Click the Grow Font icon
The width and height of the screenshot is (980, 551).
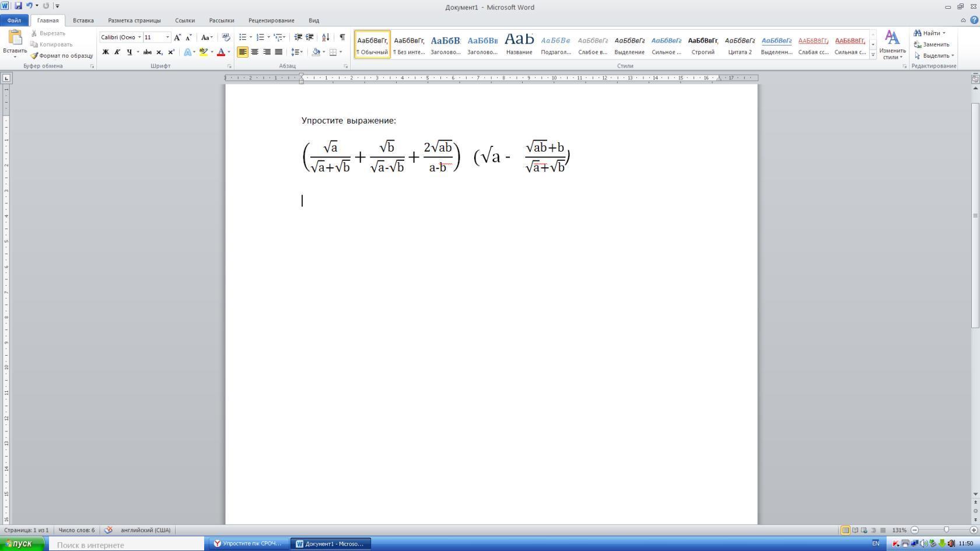[x=177, y=37]
